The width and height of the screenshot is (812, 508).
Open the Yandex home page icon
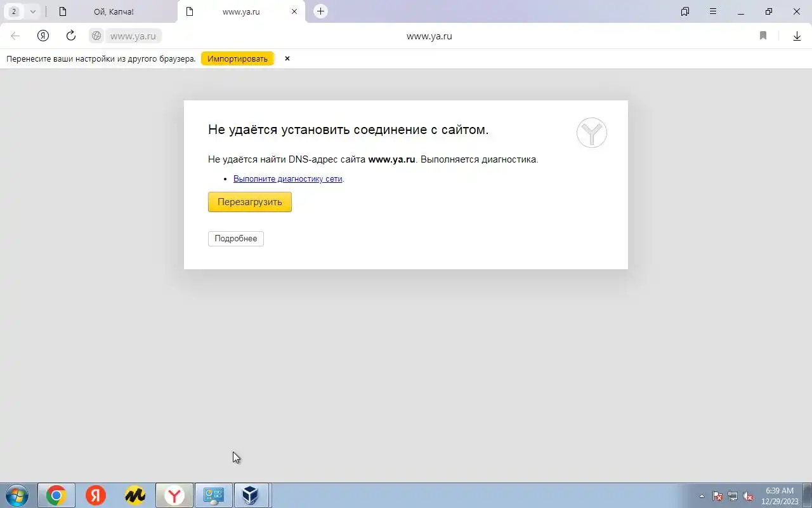(x=43, y=36)
